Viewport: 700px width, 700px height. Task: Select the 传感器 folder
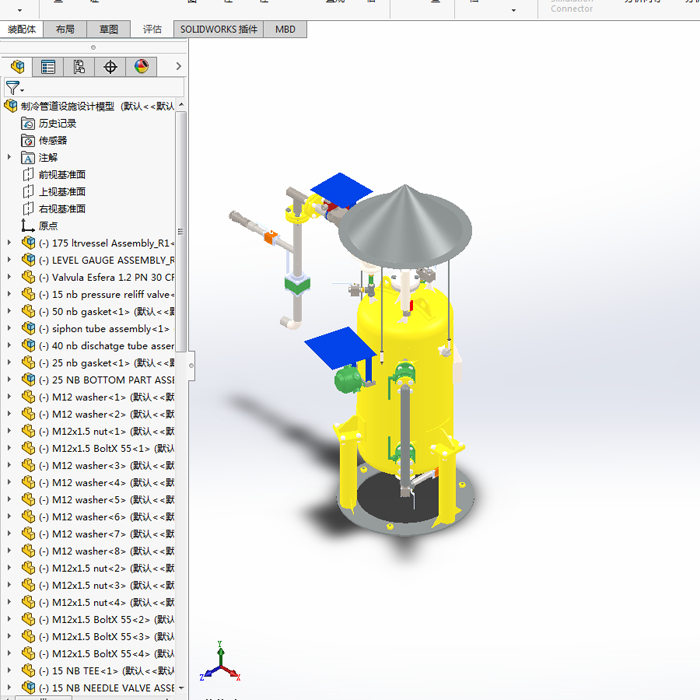(53, 141)
